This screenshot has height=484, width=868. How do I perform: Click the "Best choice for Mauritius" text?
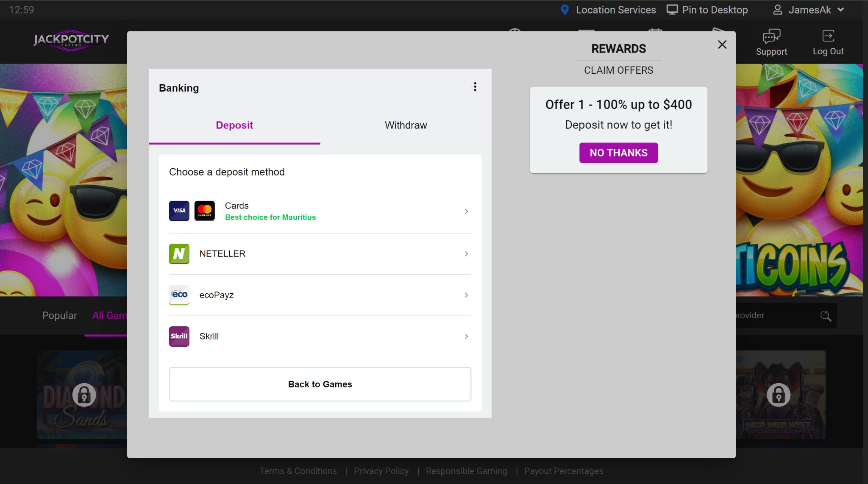coord(270,217)
